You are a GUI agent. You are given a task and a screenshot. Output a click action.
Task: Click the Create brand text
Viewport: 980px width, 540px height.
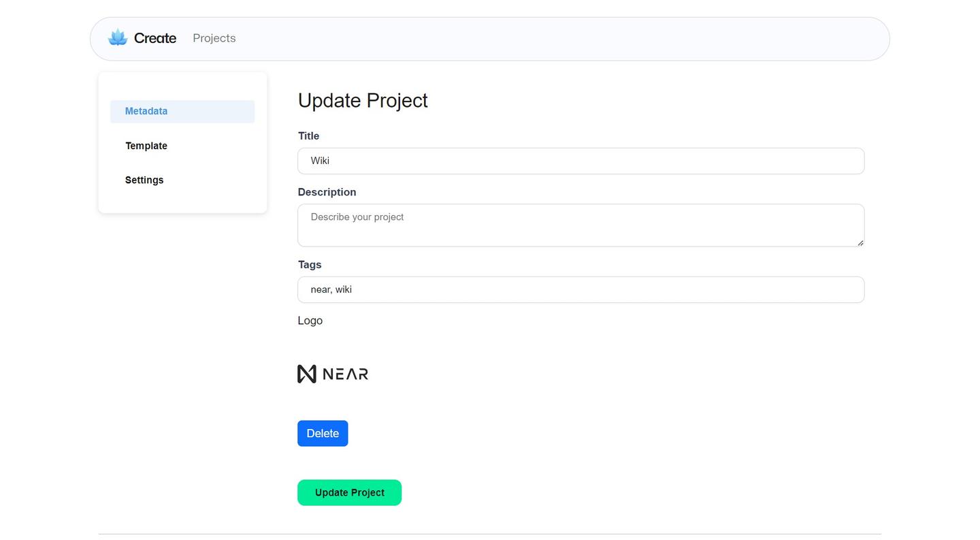click(x=155, y=38)
